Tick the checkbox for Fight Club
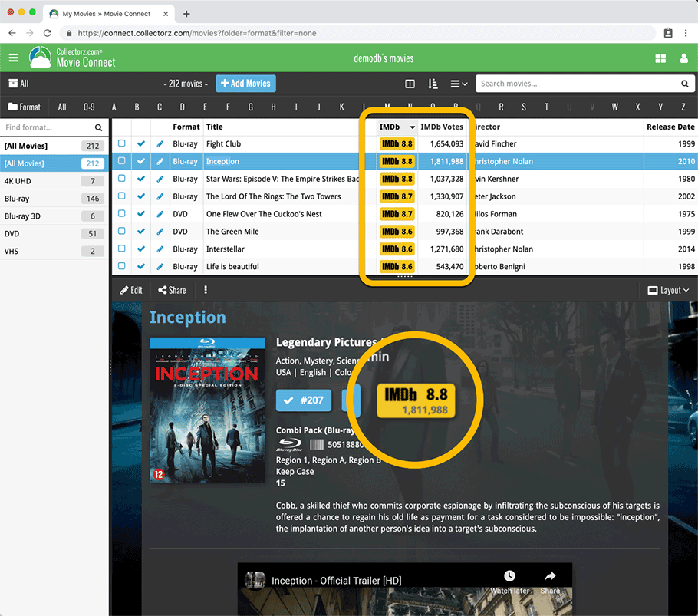This screenshot has height=616, width=698. (x=122, y=144)
